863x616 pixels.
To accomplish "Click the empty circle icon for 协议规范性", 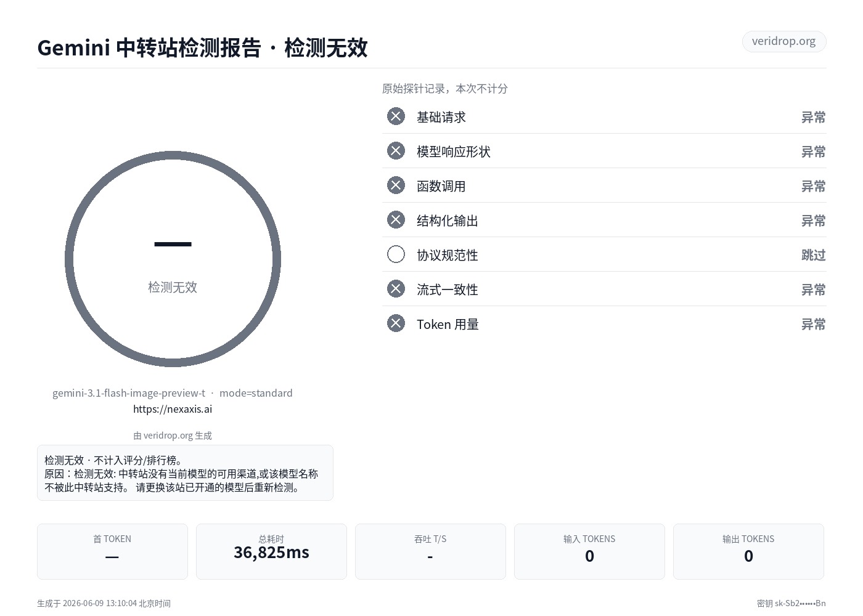I will point(396,254).
